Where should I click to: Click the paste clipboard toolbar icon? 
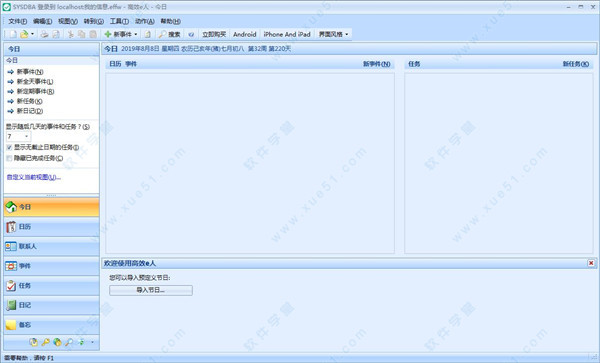[x=93, y=34]
